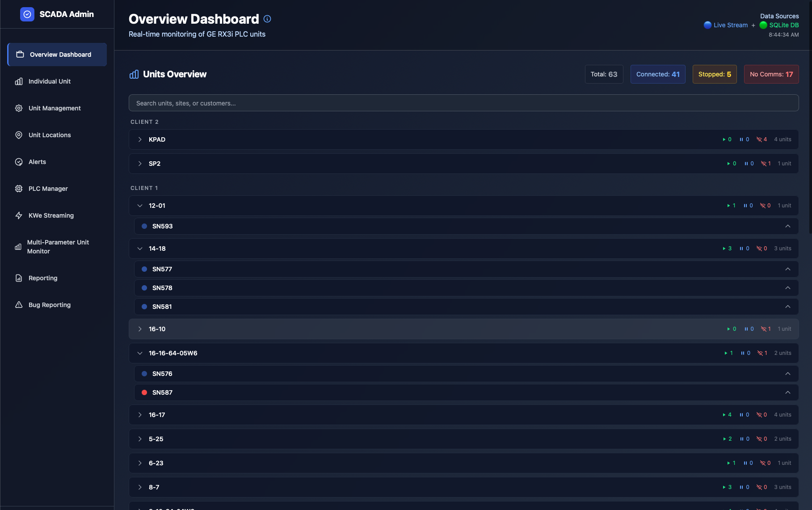The image size is (812, 510).
Task: Click the SQLite DB data source label
Action: point(784,25)
